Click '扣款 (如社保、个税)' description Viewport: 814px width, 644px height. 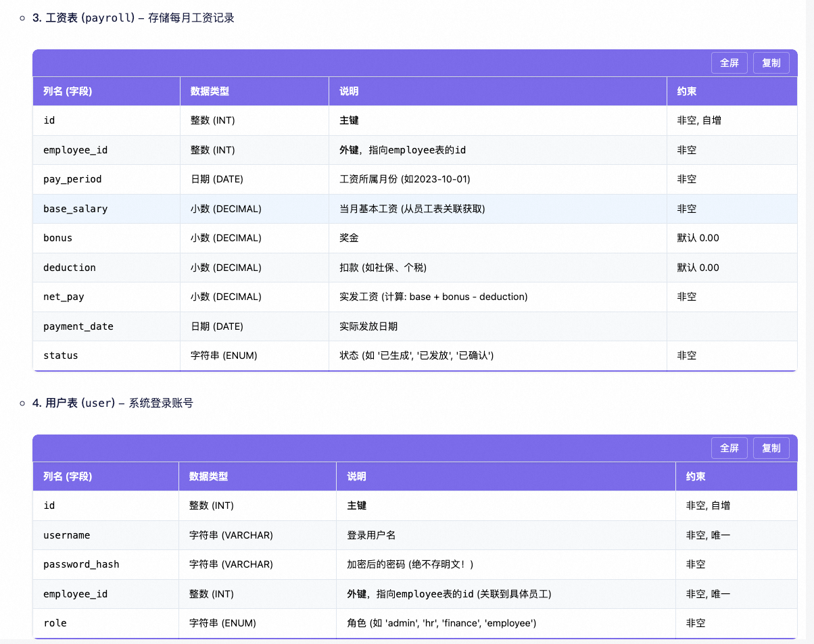tap(383, 268)
